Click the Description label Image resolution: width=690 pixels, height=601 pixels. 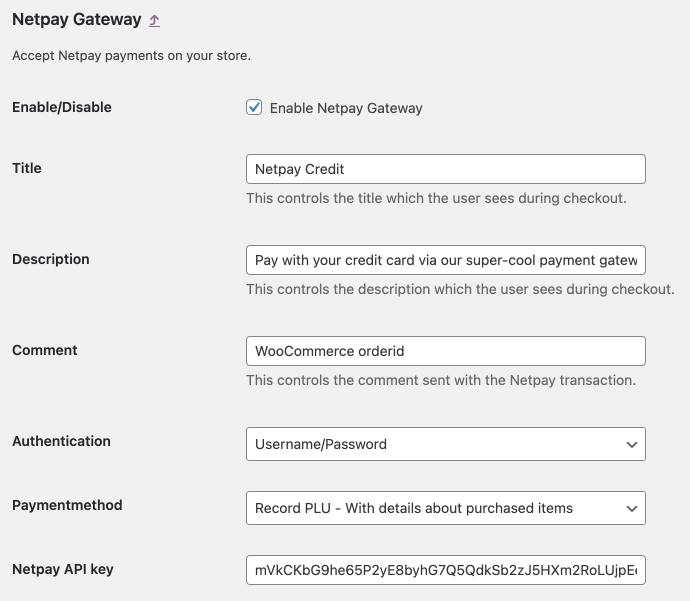(x=51, y=259)
